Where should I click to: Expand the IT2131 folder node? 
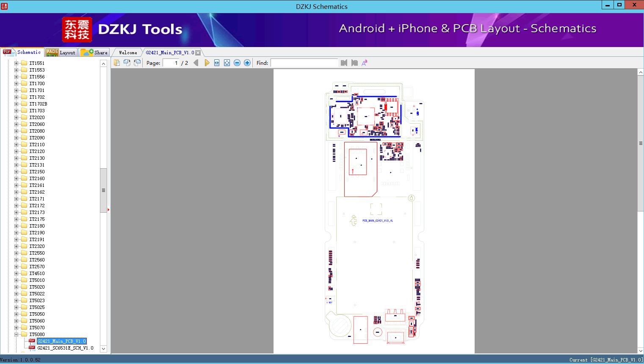point(17,165)
